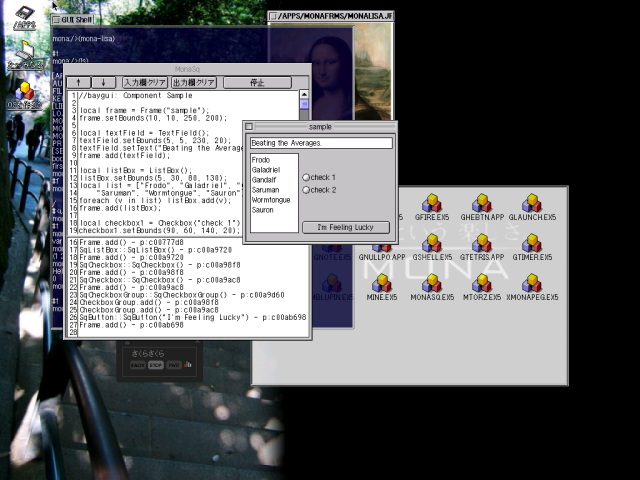Click the 出力欄クリア button
Image resolution: width=640 pixels, height=480 pixels.
click(194, 82)
